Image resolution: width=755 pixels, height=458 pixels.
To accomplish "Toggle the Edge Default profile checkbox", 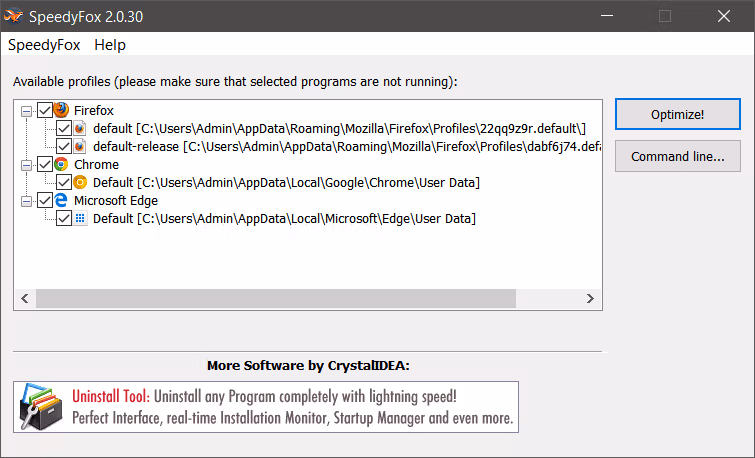I will point(64,219).
